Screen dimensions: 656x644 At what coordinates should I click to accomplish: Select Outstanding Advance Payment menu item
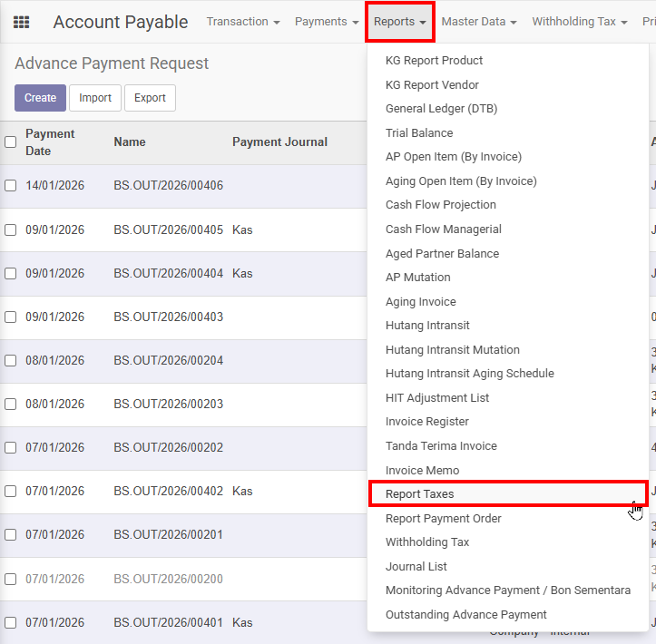click(x=465, y=615)
